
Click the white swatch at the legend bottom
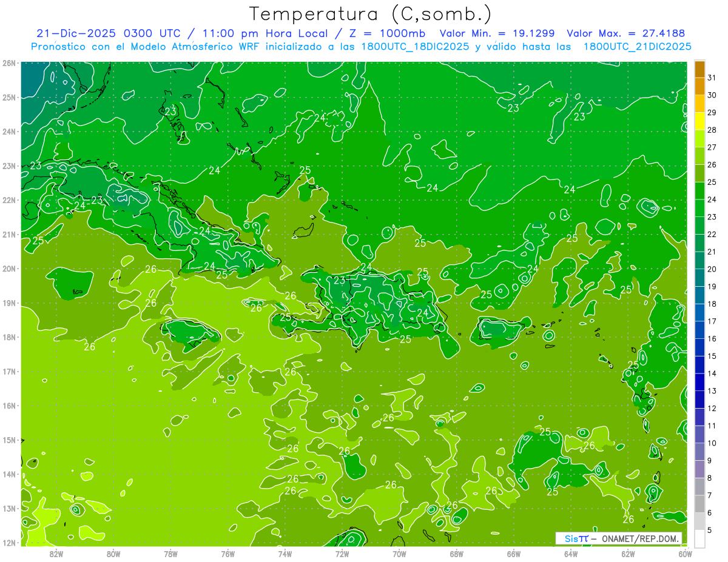[x=699, y=538]
